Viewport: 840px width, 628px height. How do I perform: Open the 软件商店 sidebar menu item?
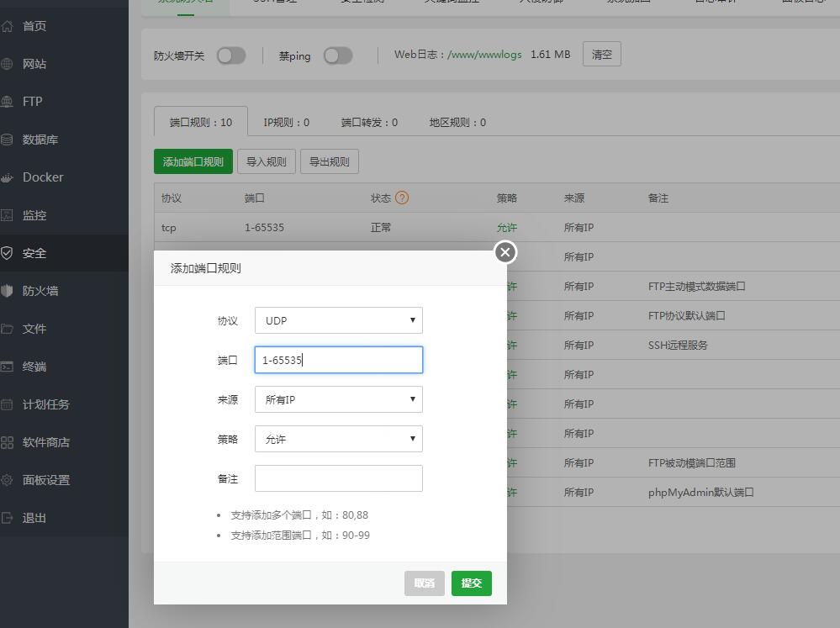[64, 442]
